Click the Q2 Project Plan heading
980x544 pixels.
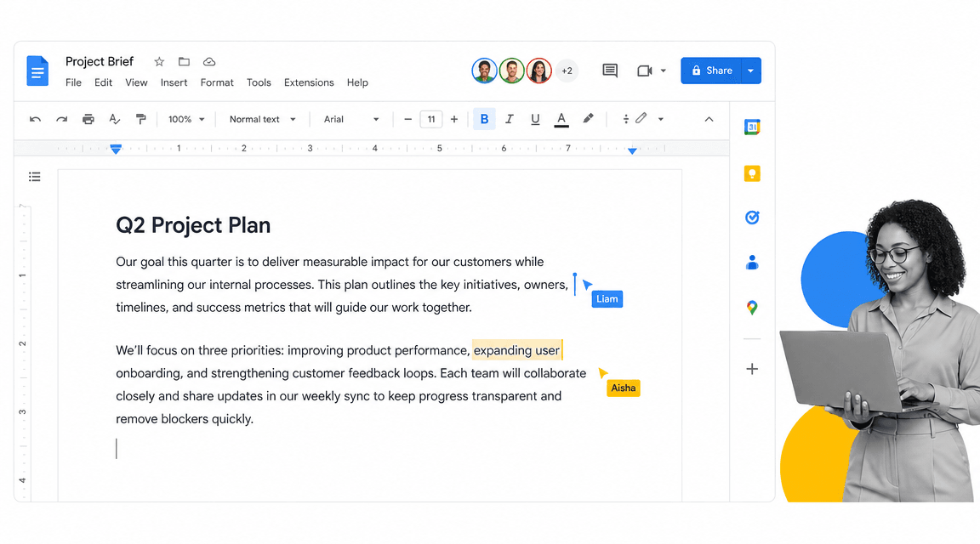click(193, 225)
